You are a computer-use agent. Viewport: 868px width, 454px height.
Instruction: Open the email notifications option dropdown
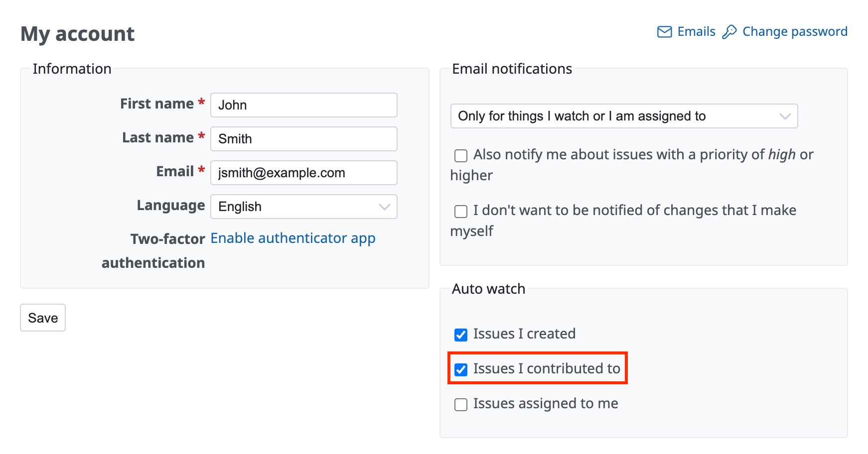click(x=624, y=116)
